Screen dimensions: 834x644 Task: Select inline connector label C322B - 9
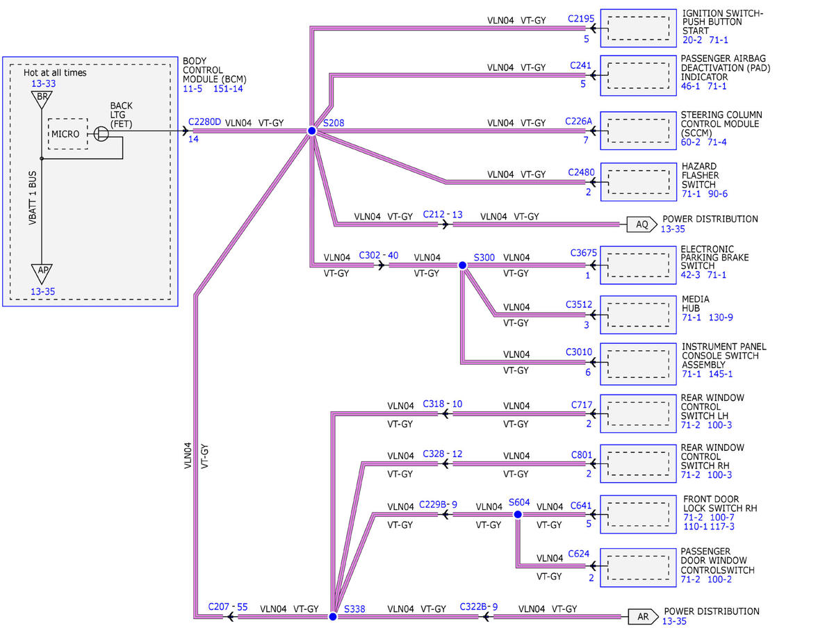(479, 607)
